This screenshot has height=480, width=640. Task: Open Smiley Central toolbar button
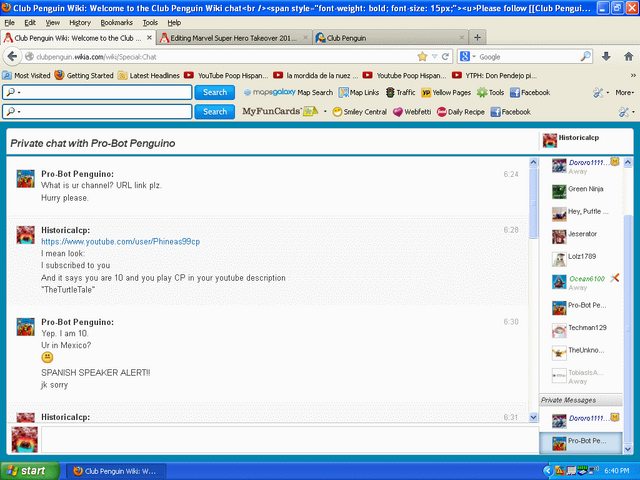(360, 112)
